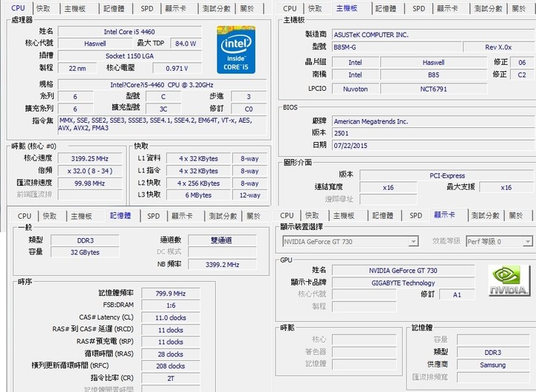
Task: Click the L3 cache value '6 MBytes'
Action: pos(199,196)
